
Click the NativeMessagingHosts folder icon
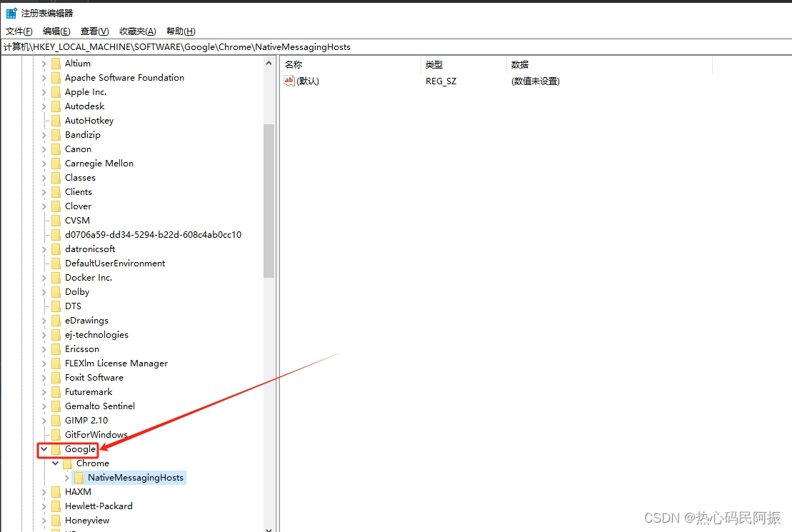(79, 478)
